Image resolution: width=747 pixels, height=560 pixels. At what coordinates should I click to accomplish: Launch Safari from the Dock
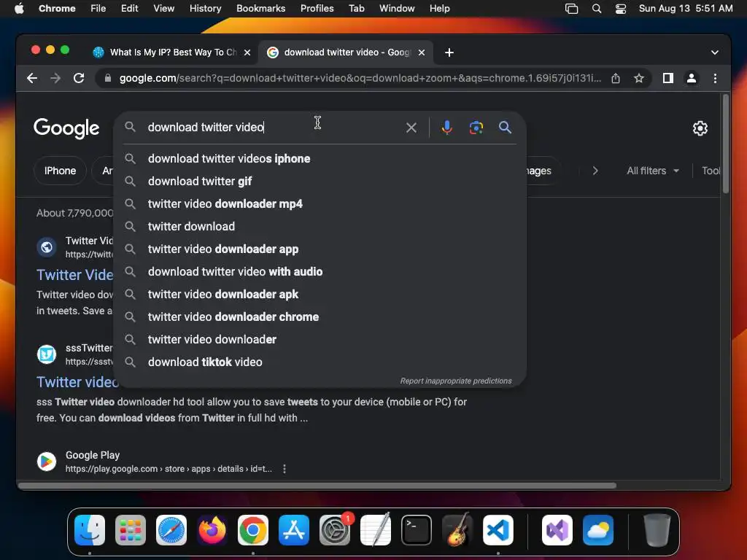[x=171, y=530]
